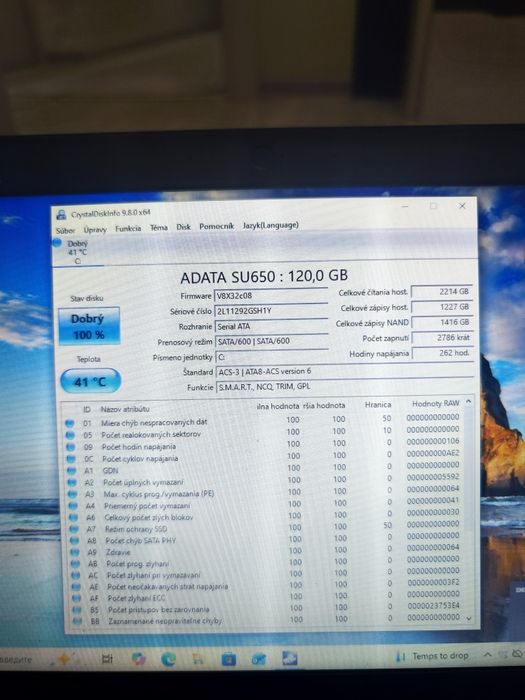Open the Funkcia menu
This screenshot has height=700, width=525.
tap(128, 228)
